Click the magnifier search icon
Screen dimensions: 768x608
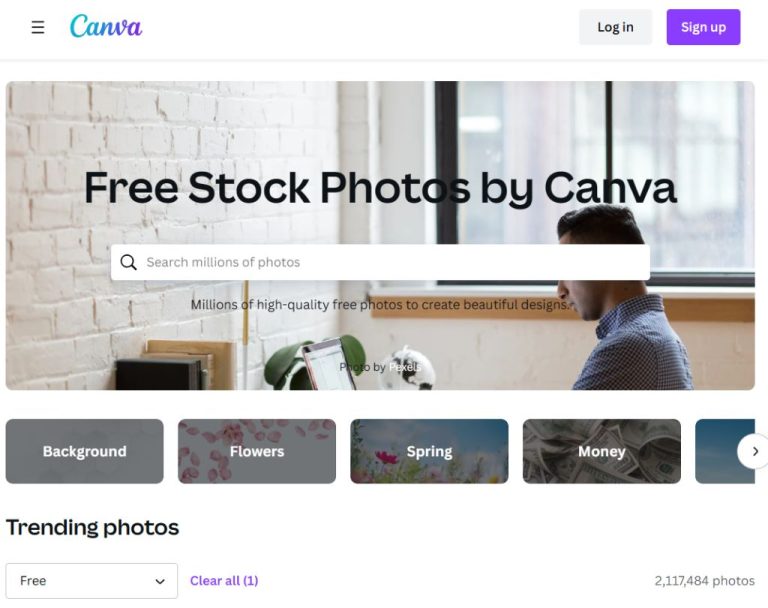coord(128,263)
